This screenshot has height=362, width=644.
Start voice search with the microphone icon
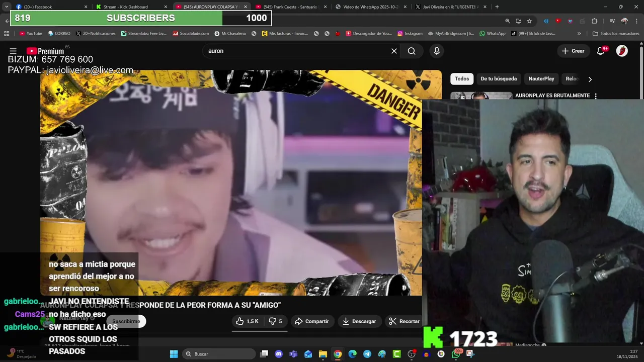click(436, 51)
